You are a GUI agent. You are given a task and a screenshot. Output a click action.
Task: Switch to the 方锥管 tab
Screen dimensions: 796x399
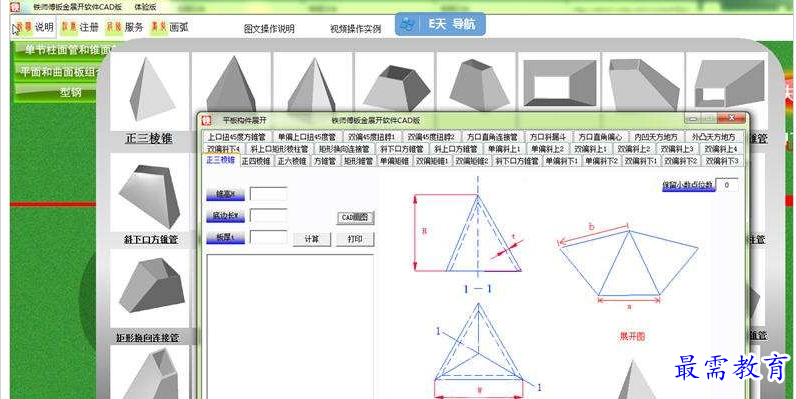325,161
